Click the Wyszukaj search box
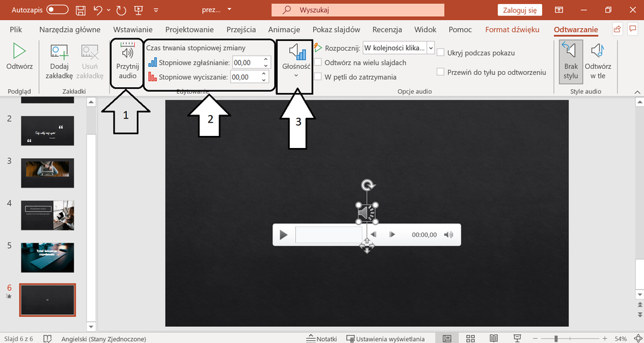The width and height of the screenshot is (644, 343). (x=358, y=10)
